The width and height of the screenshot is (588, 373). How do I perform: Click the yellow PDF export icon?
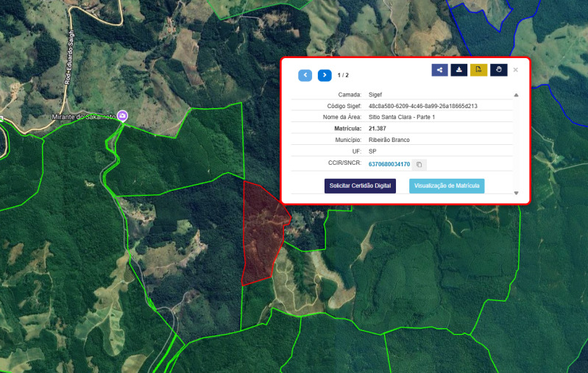point(478,70)
